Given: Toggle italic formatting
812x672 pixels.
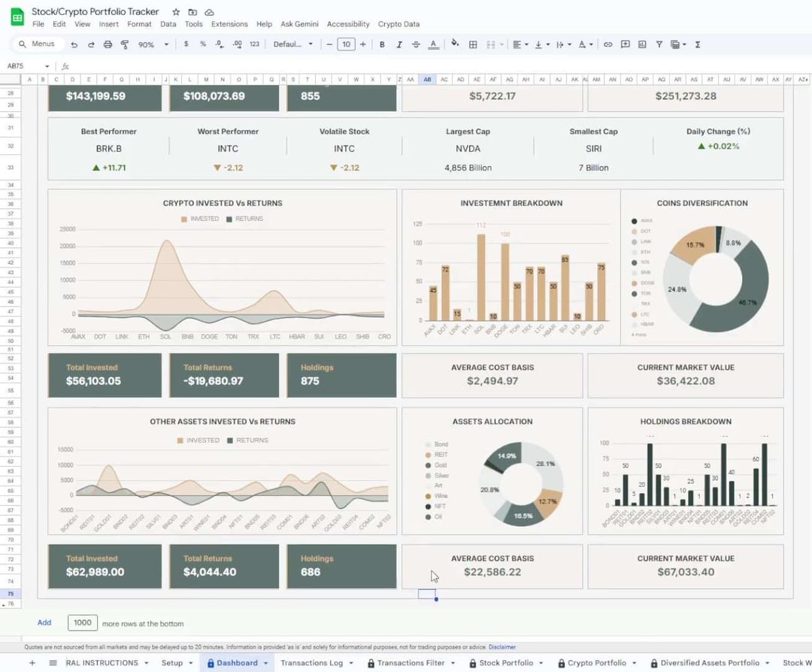Looking at the screenshot, I should tap(399, 44).
